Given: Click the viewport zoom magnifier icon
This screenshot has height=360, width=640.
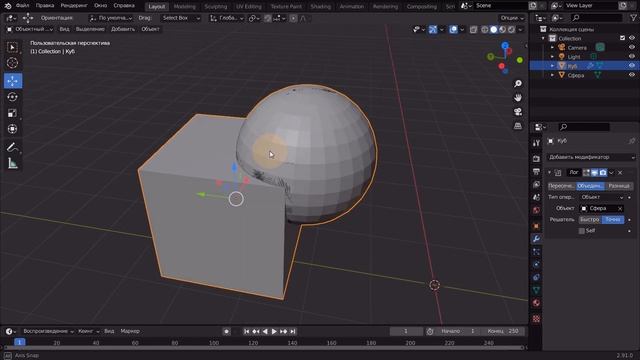Looking at the screenshot, I should [518, 84].
